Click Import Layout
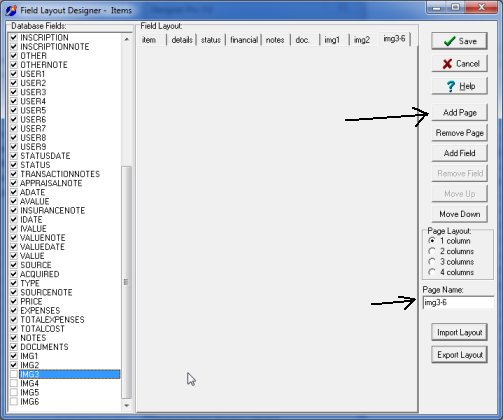This screenshot has width=503, height=420. point(459,332)
